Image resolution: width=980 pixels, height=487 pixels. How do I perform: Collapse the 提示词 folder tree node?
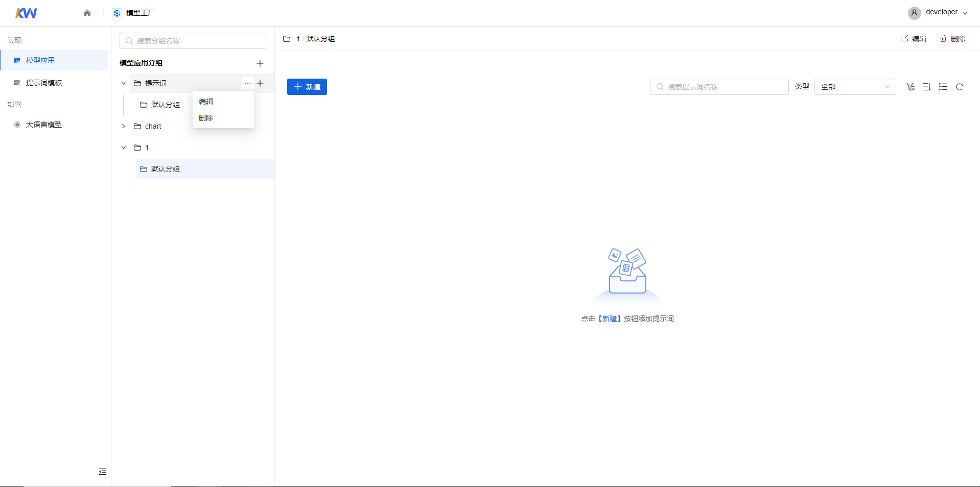coord(124,83)
